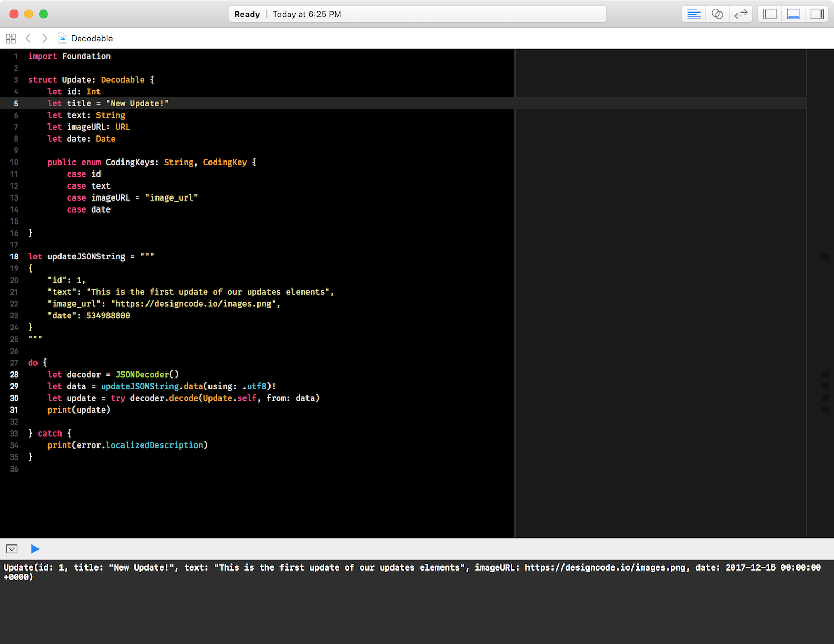834x644 pixels.
Task: Click the designcode.io URL in JSON
Action: tap(193, 304)
